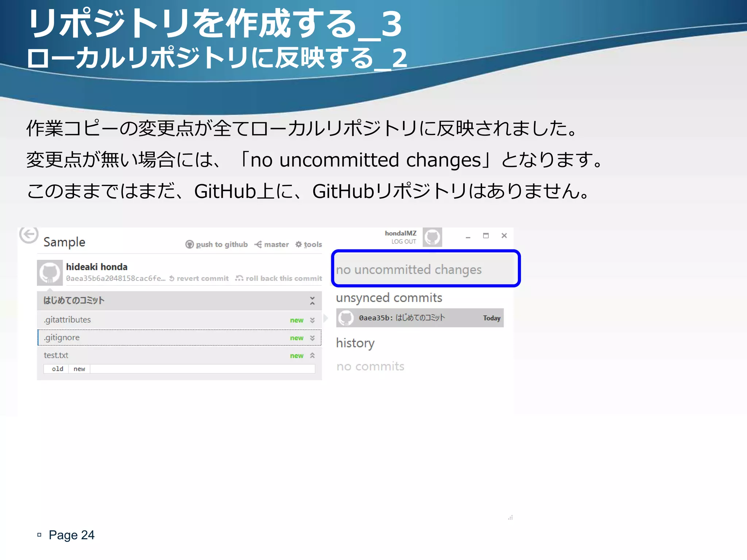The image size is (747, 560).
Task: Click the Today label on the commit
Action: (x=492, y=318)
